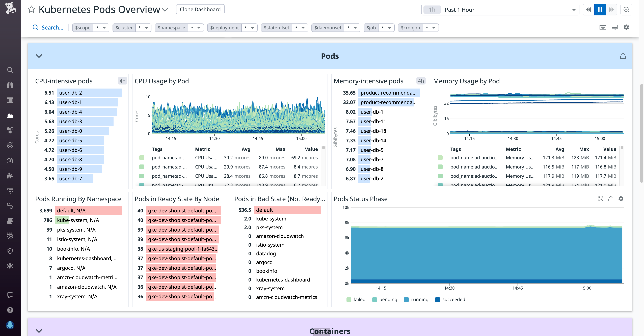Select the APM gauge icon in the sidebar
The image size is (644, 336).
(x=10, y=160)
